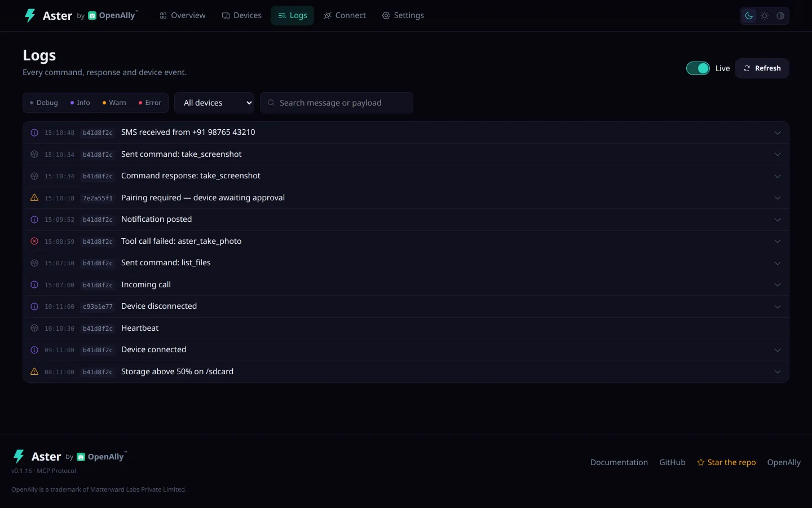
Task: Click the warning icon on Storage above 50% row
Action: (x=34, y=371)
